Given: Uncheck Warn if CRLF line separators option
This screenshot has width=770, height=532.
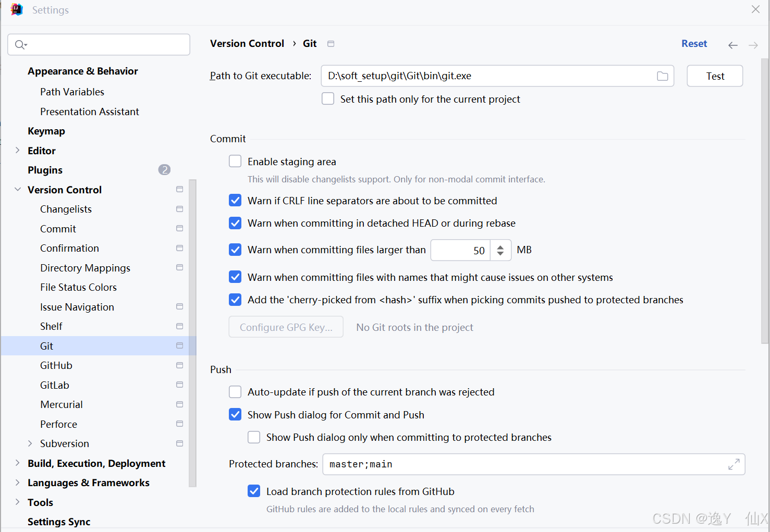Looking at the screenshot, I should pyautogui.click(x=235, y=201).
